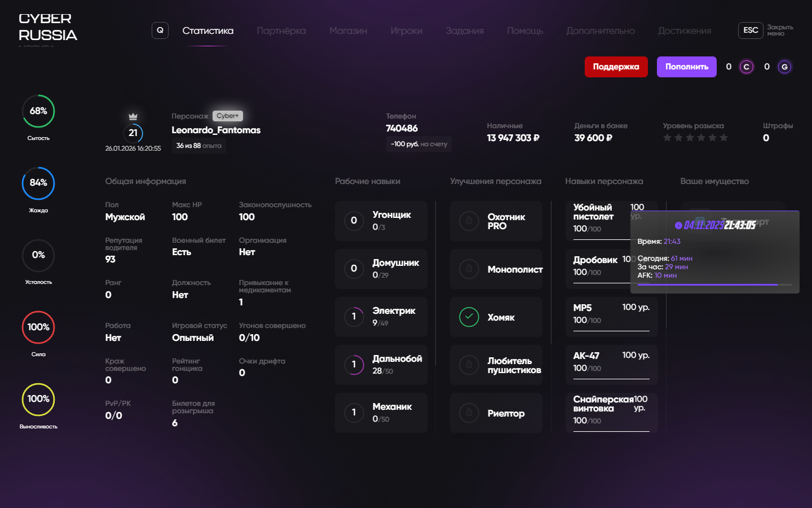
Task: Click the lock icon on Охотник PRO
Action: [x=469, y=221]
